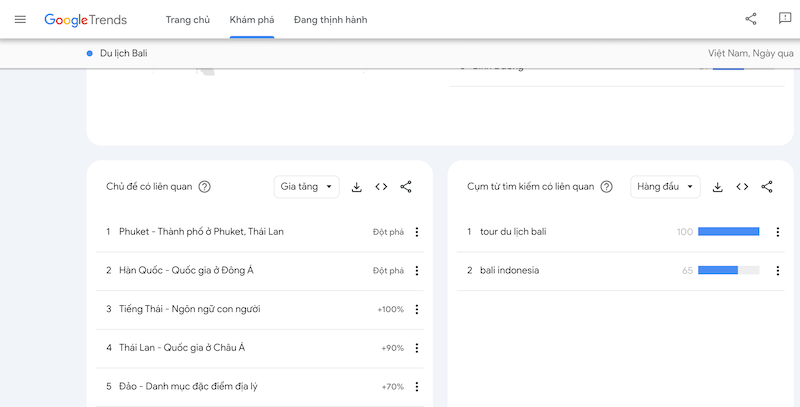Open more options for bali indonesia
The height and width of the screenshot is (407, 800).
pos(778,271)
